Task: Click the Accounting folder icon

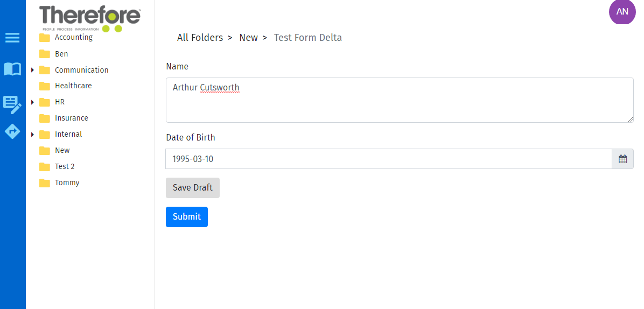Action: point(45,38)
